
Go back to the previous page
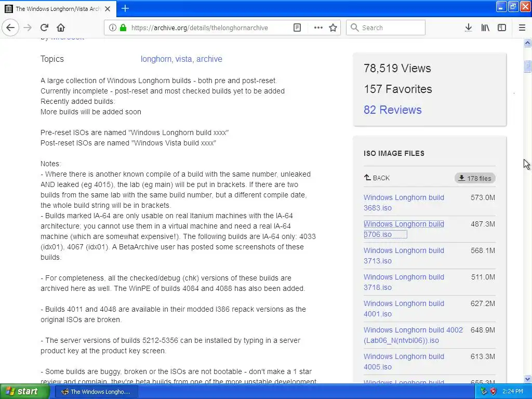click(x=10, y=28)
